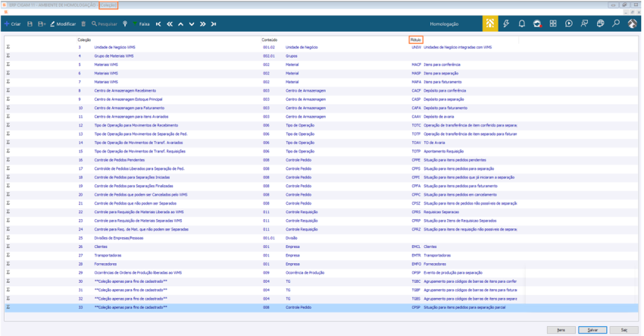Click the Modificar toolbar button

point(63,24)
